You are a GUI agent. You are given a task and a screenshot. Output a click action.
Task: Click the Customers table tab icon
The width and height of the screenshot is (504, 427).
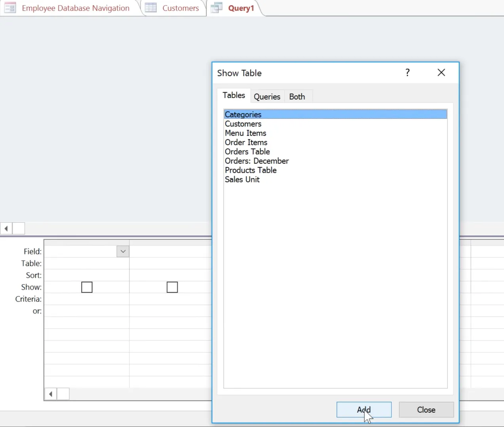click(x=151, y=8)
